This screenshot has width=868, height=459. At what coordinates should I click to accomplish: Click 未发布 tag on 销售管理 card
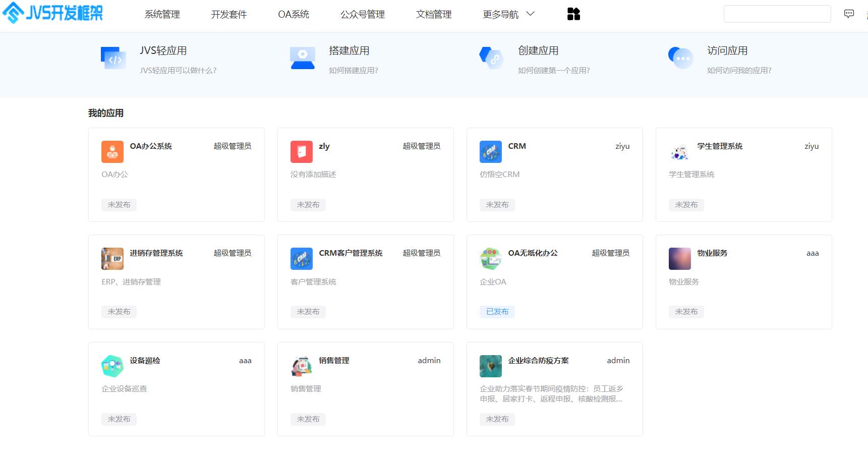[308, 419]
